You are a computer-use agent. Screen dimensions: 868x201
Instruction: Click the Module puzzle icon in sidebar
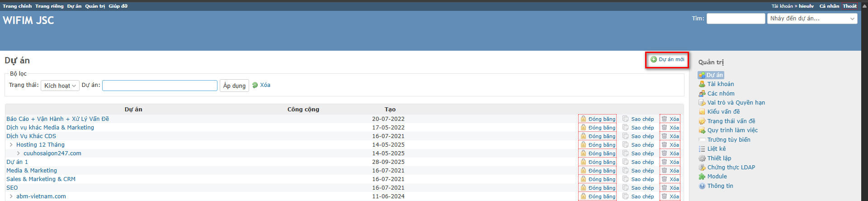pyautogui.click(x=702, y=177)
